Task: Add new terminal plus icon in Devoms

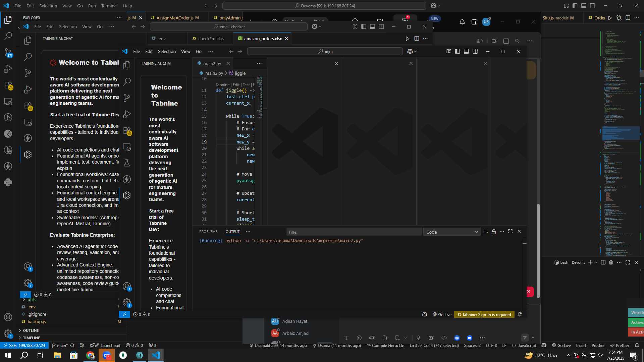Action: [590, 262]
